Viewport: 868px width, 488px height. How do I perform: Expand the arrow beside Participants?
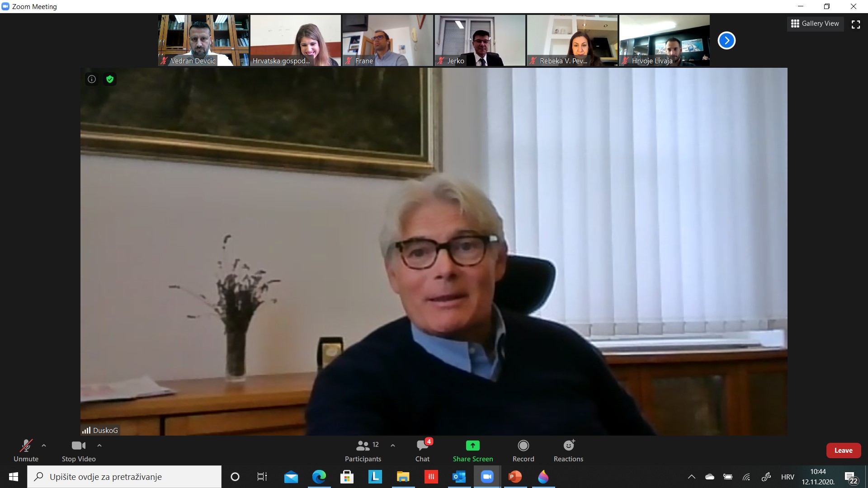[x=393, y=446]
